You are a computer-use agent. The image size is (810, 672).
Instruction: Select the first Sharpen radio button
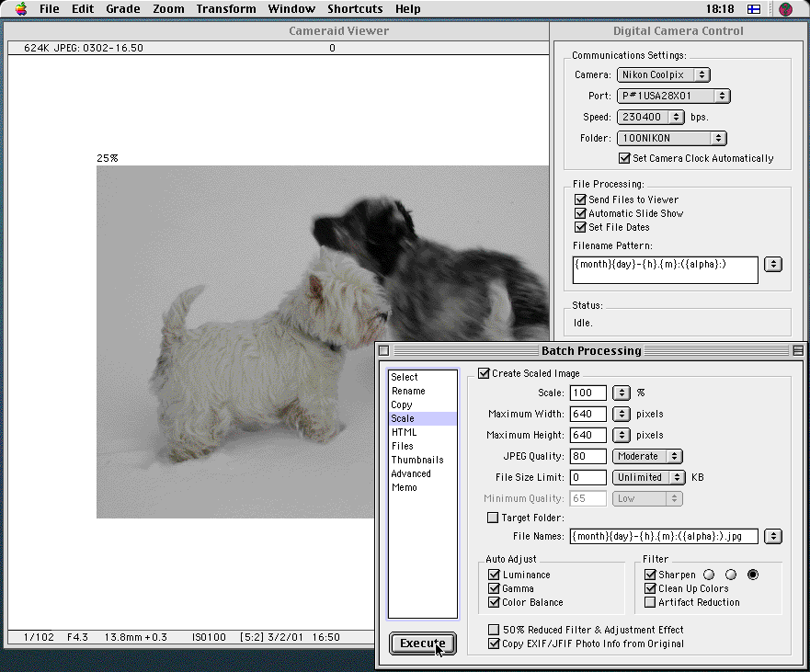click(708, 575)
